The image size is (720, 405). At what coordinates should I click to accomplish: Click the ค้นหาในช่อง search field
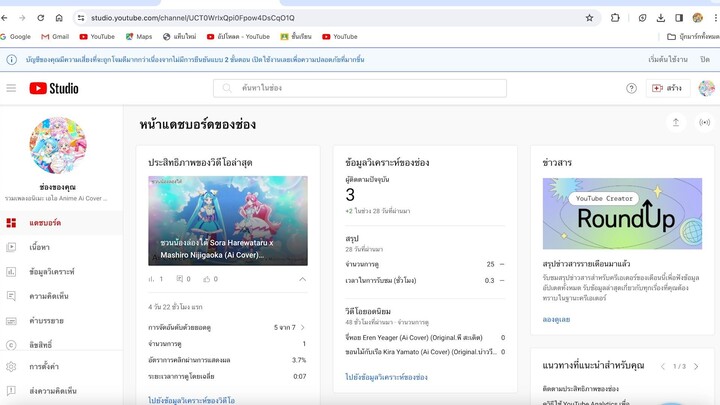click(360, 88)
